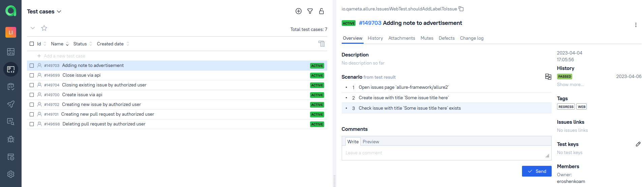Switch to the History tab

375,38
